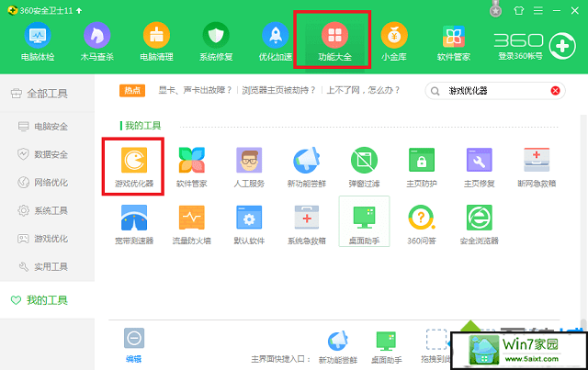Viewport: 588px width, 370px height.
Task: Click the search box containing 游戏优化器
Action: pyautogui.click(x=495, y=91)
